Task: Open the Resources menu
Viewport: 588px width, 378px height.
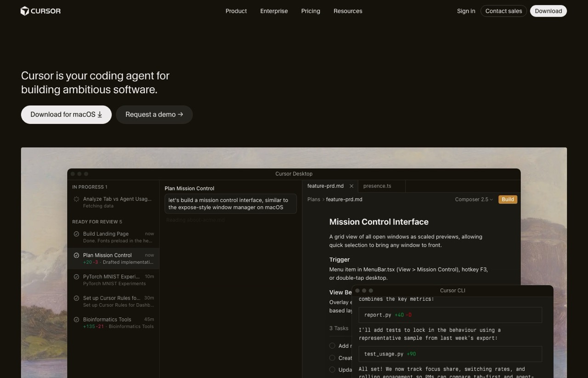Action: pos(348,11)
